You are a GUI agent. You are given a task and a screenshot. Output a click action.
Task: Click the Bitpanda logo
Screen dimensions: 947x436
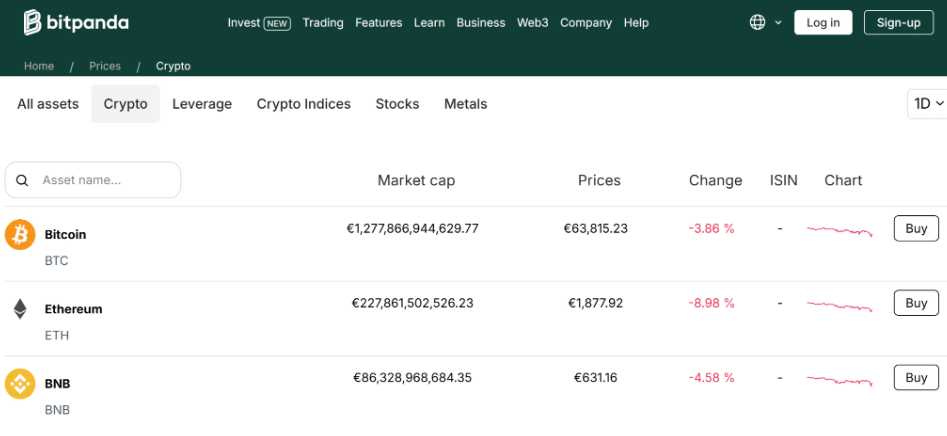pyautogui.click(x=76, y=22)
